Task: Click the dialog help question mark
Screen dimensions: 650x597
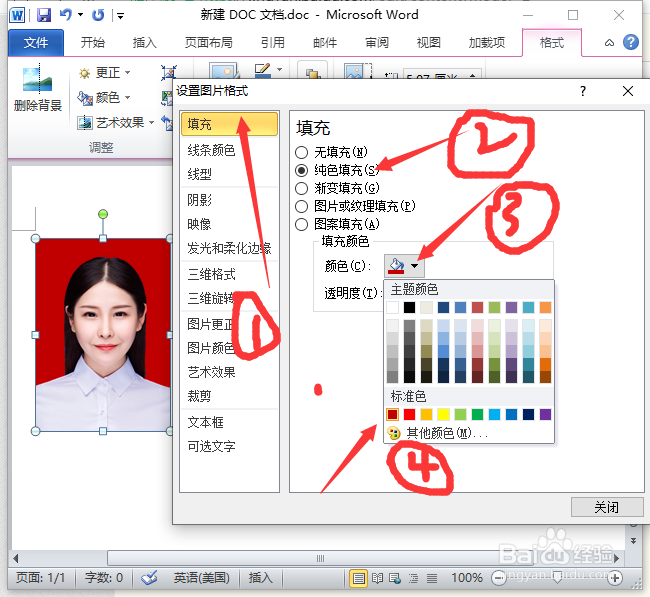Action: (x=583, y=91)
